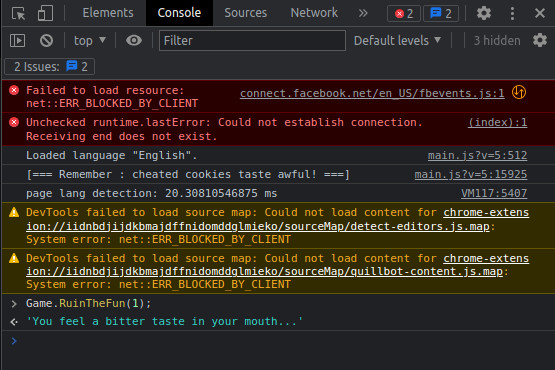Open the three-dot customize DevTools menu
The height and width of the screenshot is (370, 555).
pos(512,13)
